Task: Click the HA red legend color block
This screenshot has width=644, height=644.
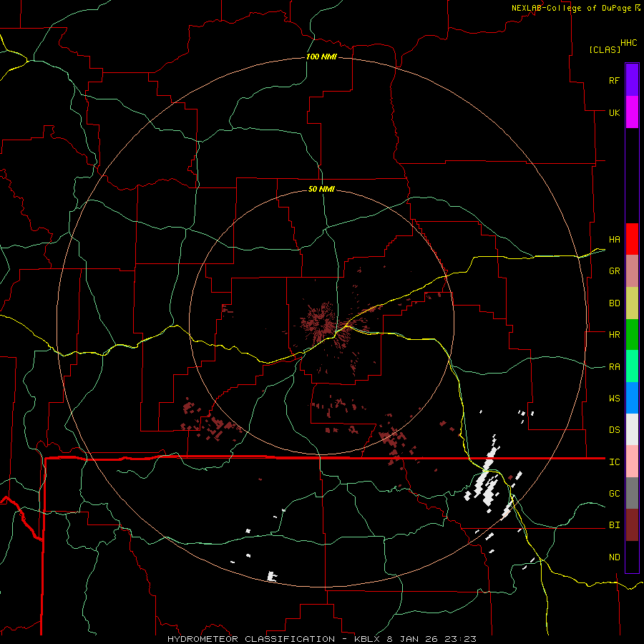Action: click(632, 239)
